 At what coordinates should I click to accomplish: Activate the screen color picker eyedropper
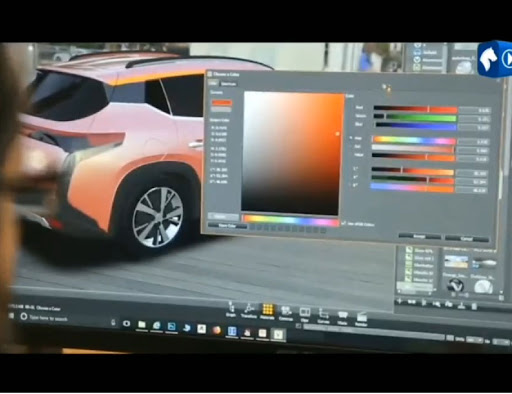(386, 88)
